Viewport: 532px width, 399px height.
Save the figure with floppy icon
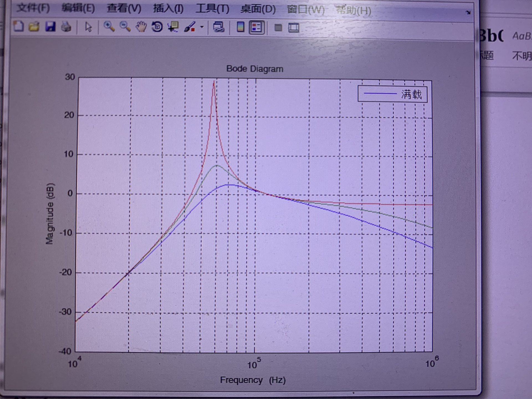pos(50,27)
